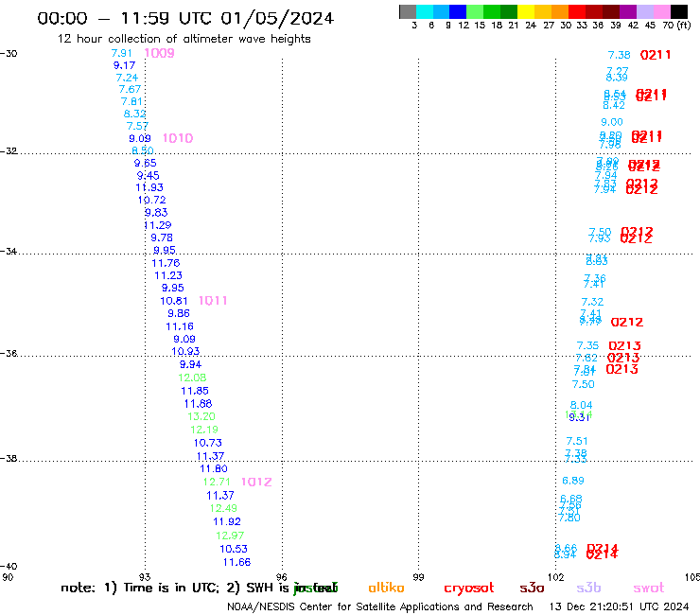Screen dimensions: 700x615
Task: Click the green wave height value 12.97
Action: click(230, 536)
